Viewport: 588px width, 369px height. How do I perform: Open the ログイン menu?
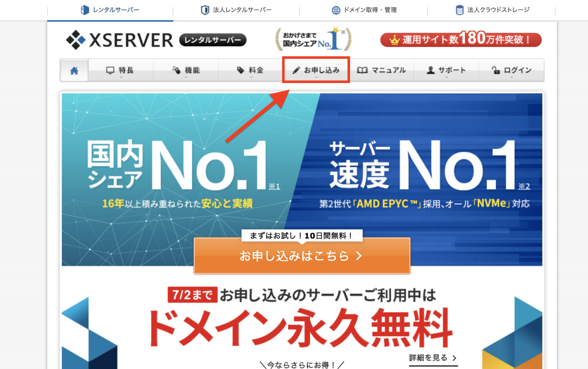click(x=512, y=70)
